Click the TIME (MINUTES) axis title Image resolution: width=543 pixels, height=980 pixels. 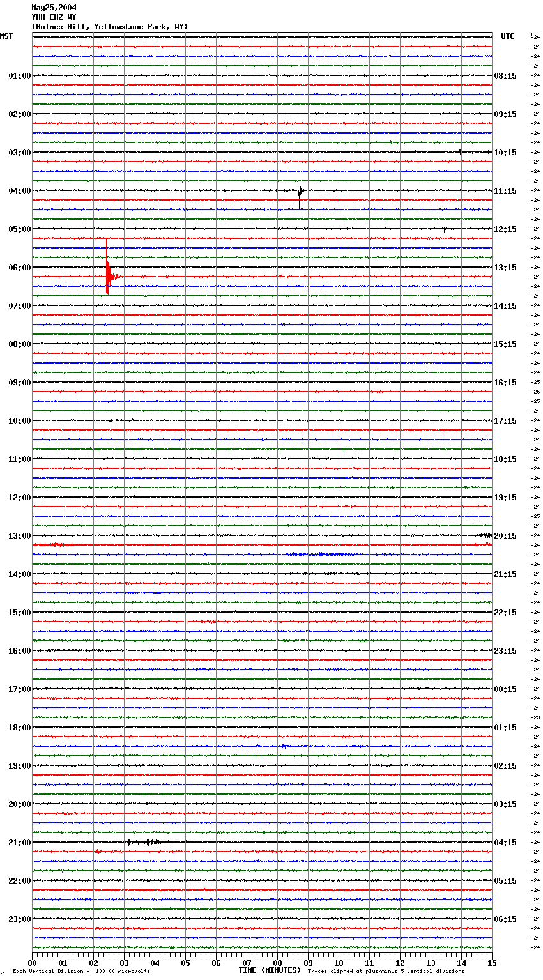tap(270, 970)
